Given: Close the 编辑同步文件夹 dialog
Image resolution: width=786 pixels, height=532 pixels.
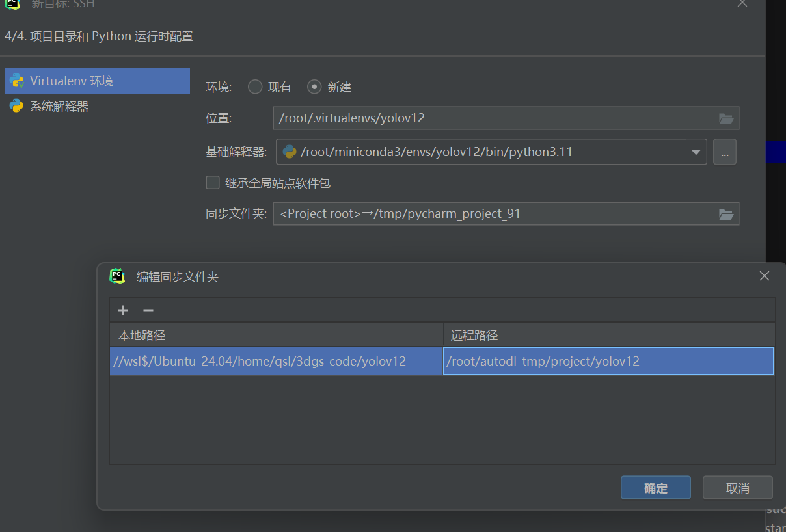Looking at the screenshot, I should pos(765,276).
